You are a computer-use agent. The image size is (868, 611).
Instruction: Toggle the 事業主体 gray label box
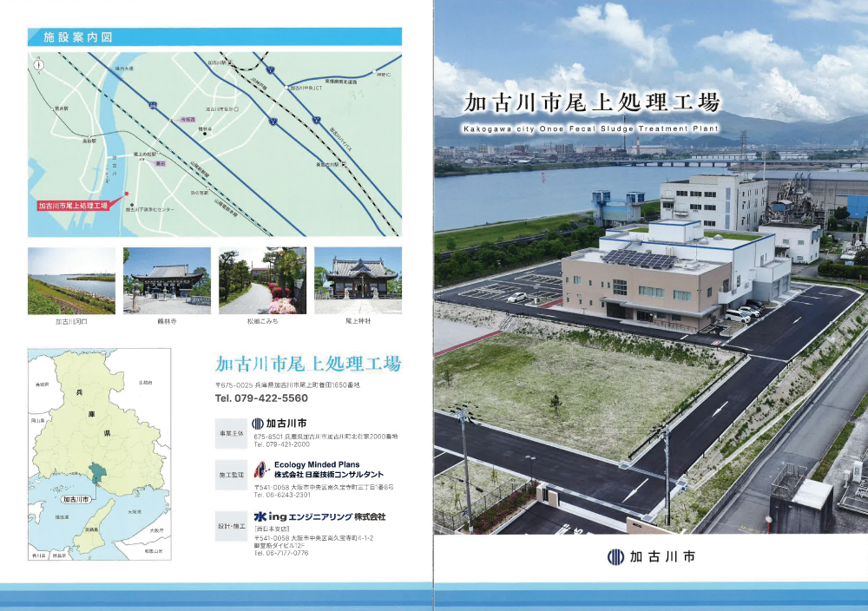pyautogui.click(x=232, y=432)
